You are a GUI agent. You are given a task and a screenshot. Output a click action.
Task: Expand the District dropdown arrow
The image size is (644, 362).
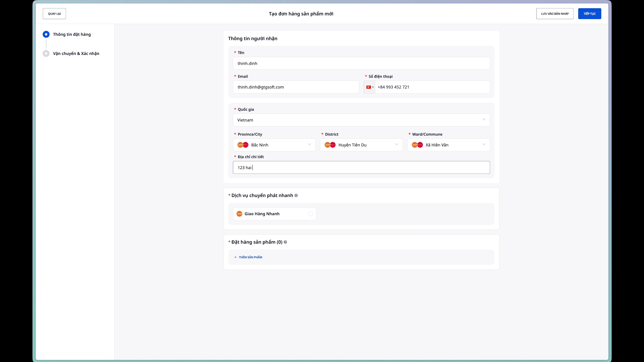pyautogui.click(x=396, y=144)
